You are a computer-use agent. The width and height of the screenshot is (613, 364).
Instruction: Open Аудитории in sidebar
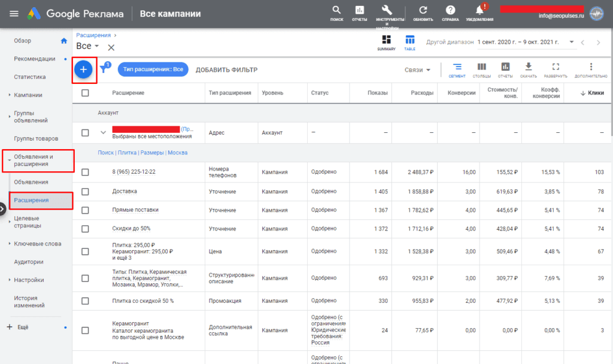coord(29,262)
